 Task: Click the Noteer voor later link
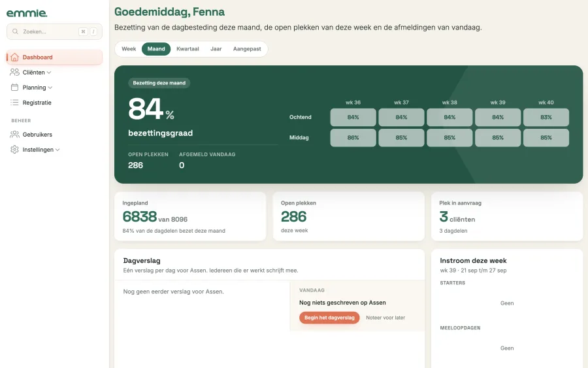[x=385, y=318]
